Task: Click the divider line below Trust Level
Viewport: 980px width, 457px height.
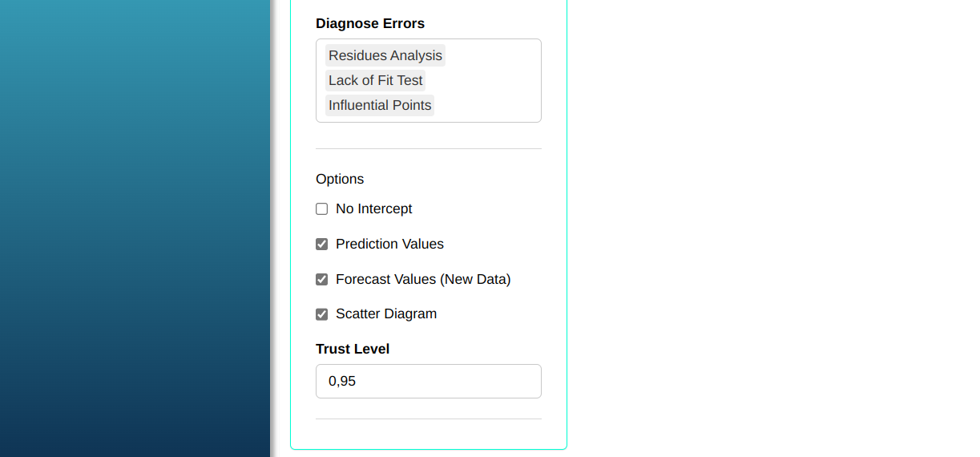Action: (x=429, y=419)
